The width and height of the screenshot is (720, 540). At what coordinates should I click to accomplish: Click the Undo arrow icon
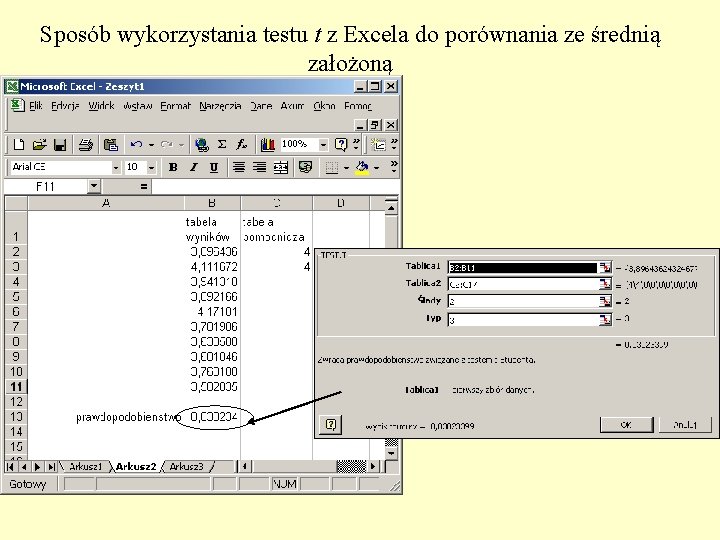(x=136, y=145)
